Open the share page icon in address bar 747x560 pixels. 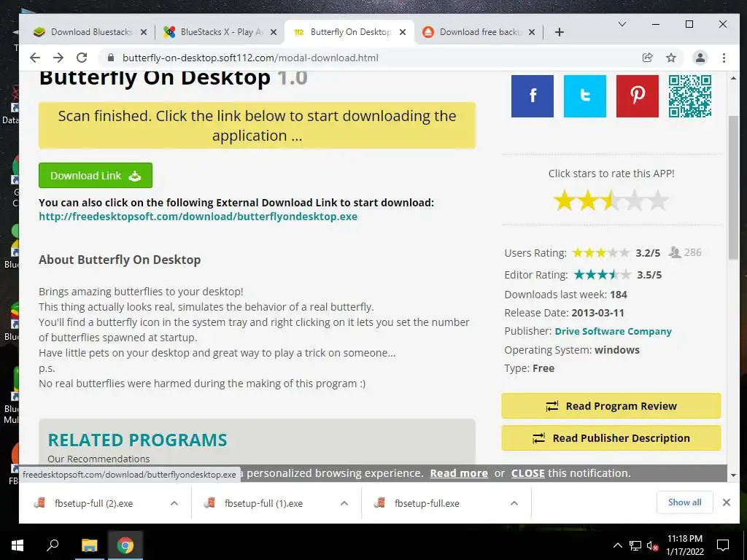(647, 58)
